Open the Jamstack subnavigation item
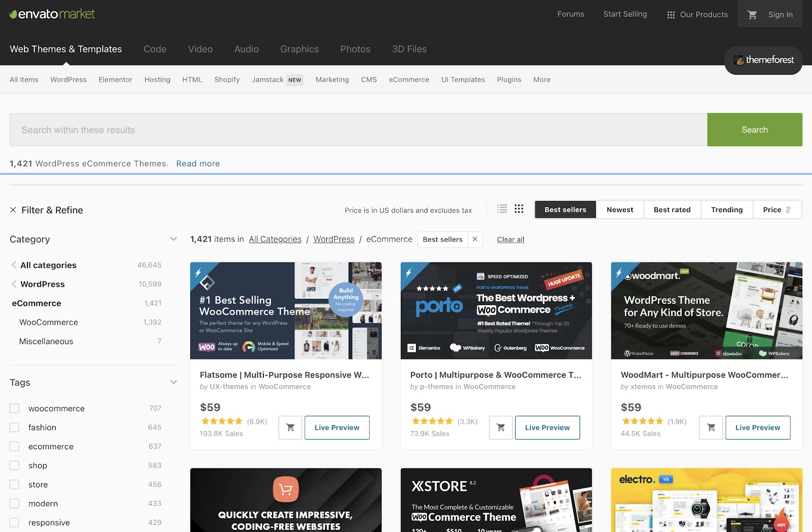812x532 pixels. tap(277, 80)
